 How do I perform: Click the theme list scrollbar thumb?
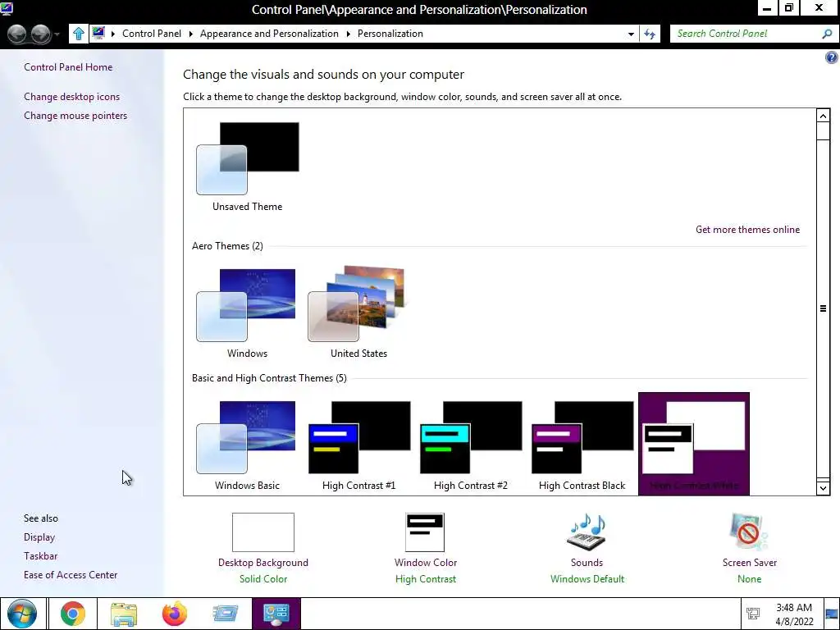click(823, 308)
